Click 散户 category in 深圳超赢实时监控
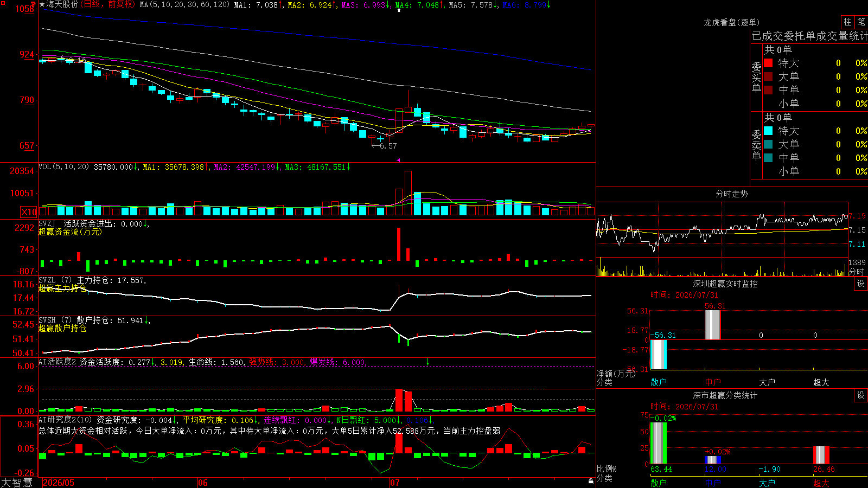Viewport: 868px width, 488px height. pos(658,382)
